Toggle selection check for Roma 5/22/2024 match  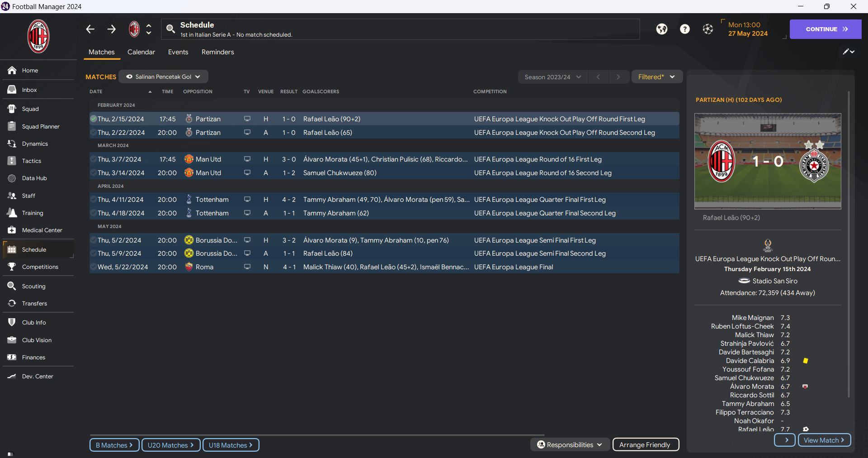point(94,267)
